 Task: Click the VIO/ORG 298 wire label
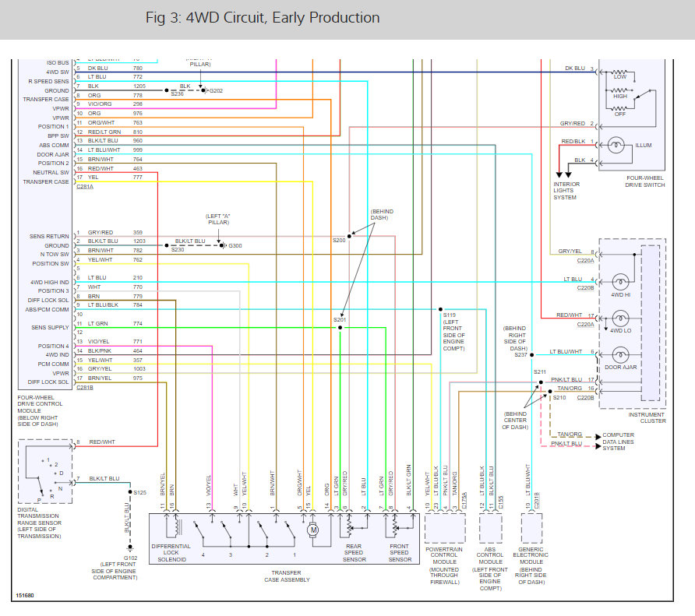[x=115, y=104]
